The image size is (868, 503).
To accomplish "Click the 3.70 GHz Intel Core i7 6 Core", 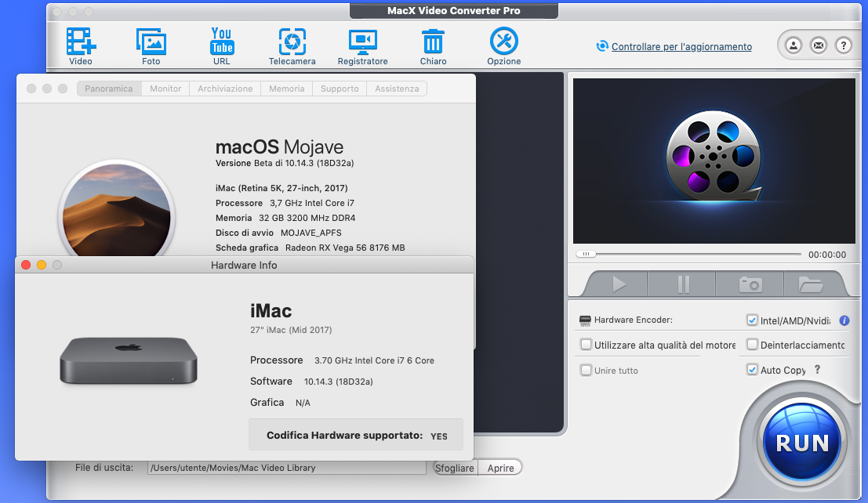I will coord(374,360).
